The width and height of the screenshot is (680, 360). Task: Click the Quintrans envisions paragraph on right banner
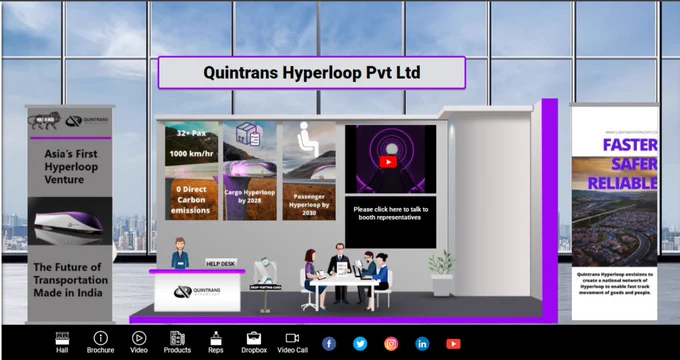[614, 284]
